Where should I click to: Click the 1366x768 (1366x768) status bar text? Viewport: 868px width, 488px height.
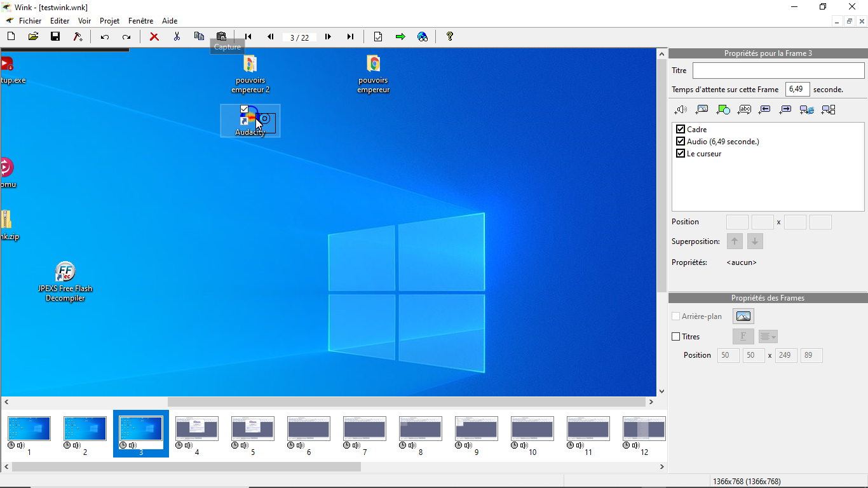(x=747, y=482)
